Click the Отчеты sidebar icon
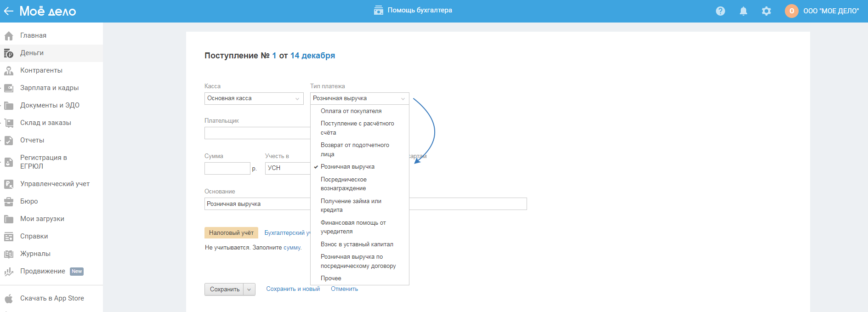Screen dimensions: 868x312 coord(9,141)
